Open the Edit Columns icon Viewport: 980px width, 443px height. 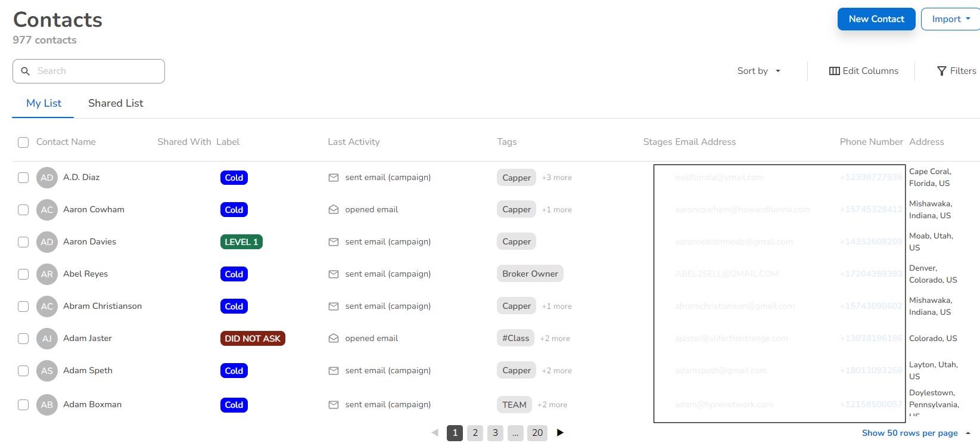point(834,71)
